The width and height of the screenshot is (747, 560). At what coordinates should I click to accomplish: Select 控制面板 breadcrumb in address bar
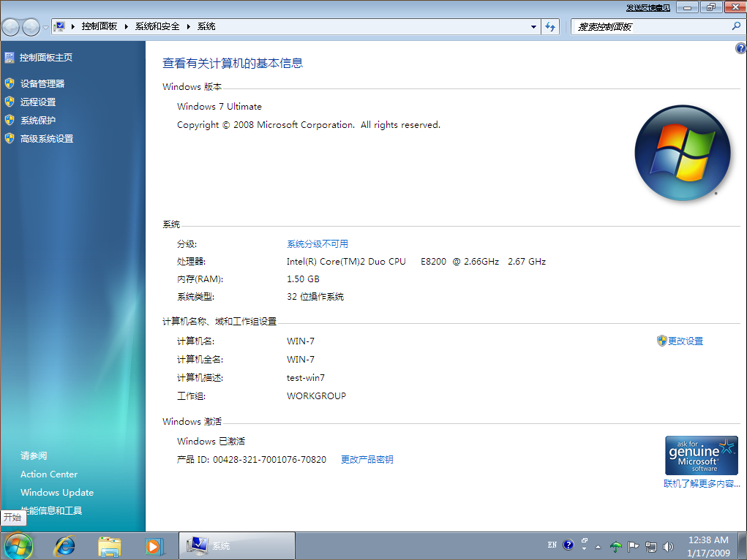click(99, 26)
